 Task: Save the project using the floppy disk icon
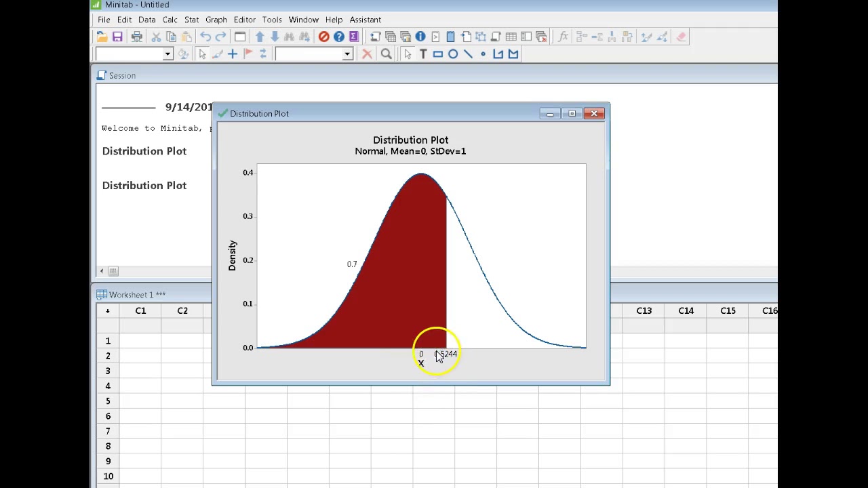point(117,37)
